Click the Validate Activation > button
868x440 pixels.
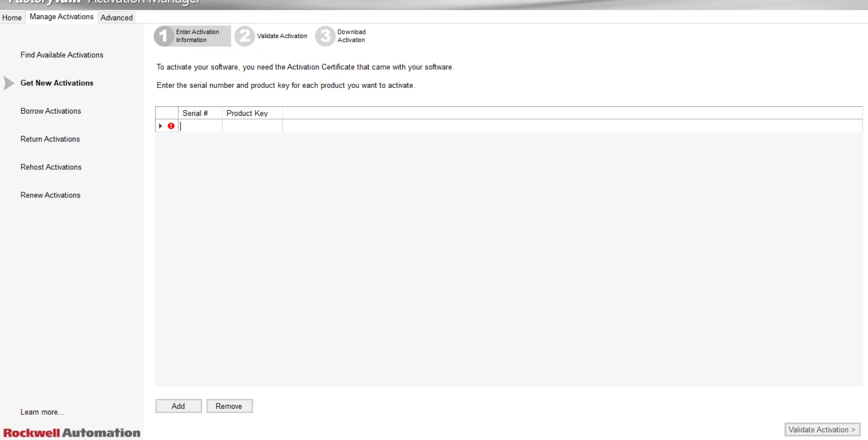pyautogui.click(x=822, y=429)
